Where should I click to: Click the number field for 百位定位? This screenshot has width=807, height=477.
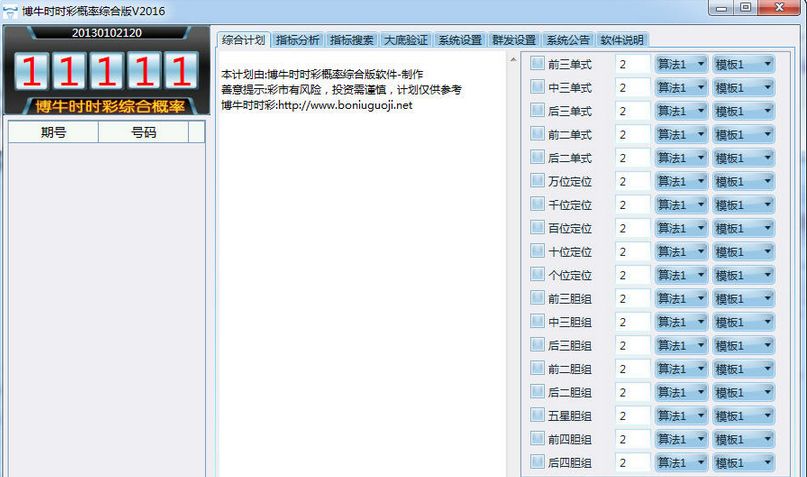coord(633,228)
